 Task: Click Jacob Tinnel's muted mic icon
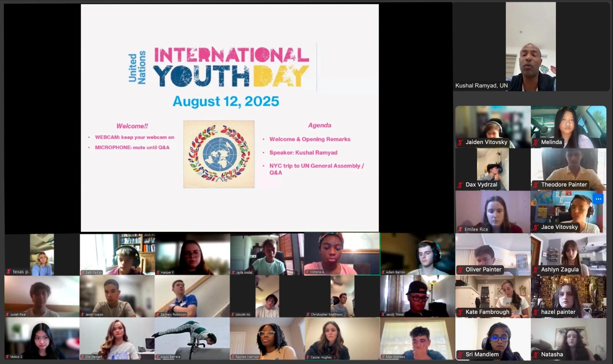click(383, 314)
